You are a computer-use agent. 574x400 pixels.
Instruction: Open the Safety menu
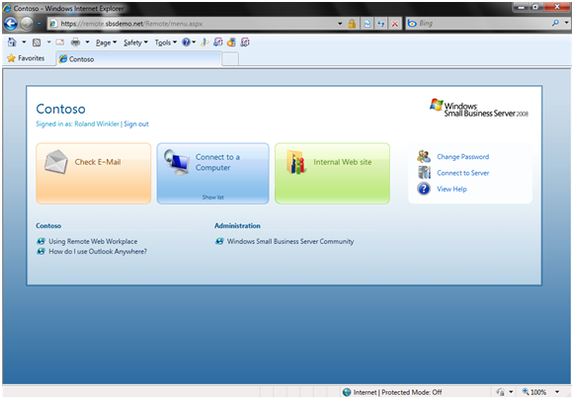pyautogui.click(x=135, y=43)
